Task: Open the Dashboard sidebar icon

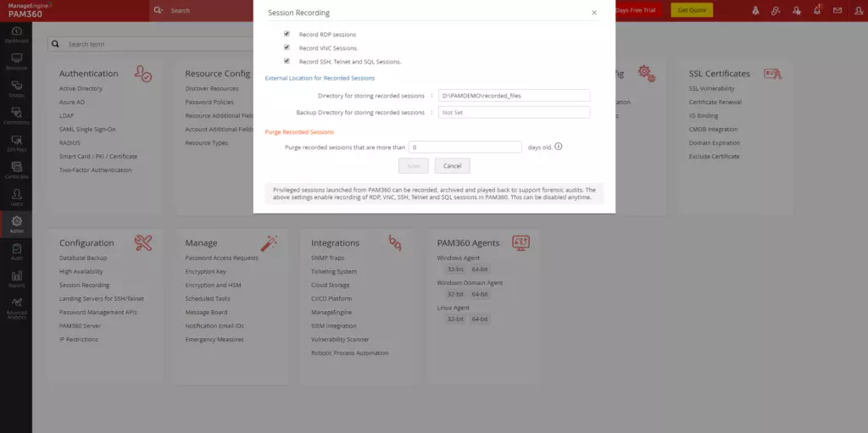Action: 17,35
